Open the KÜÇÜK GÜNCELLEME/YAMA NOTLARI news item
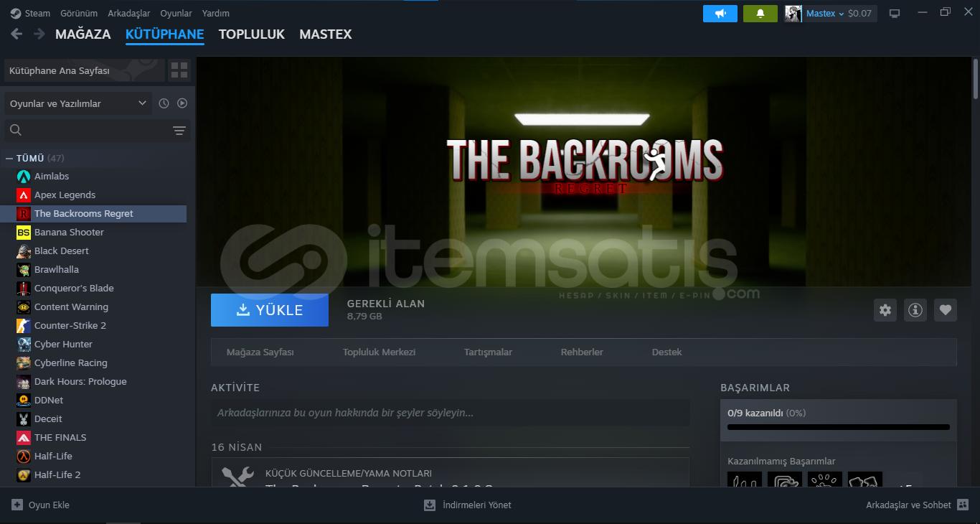 coord(450,472)
